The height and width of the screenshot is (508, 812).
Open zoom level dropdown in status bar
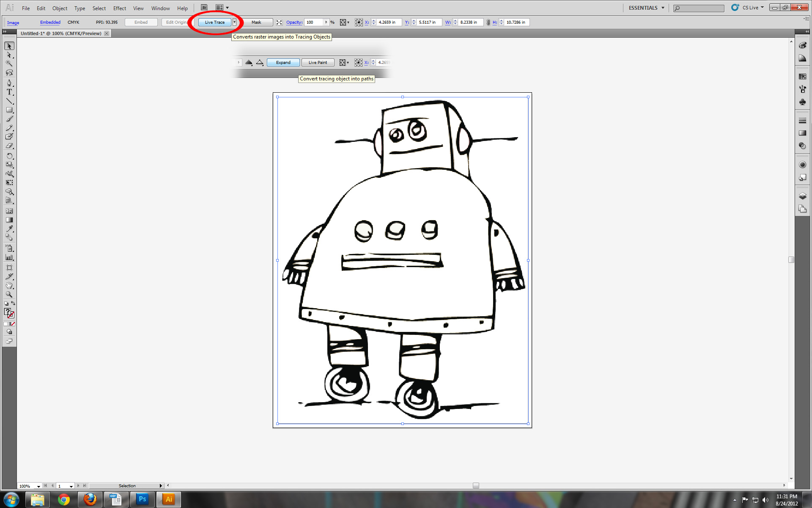click(38, 486)
